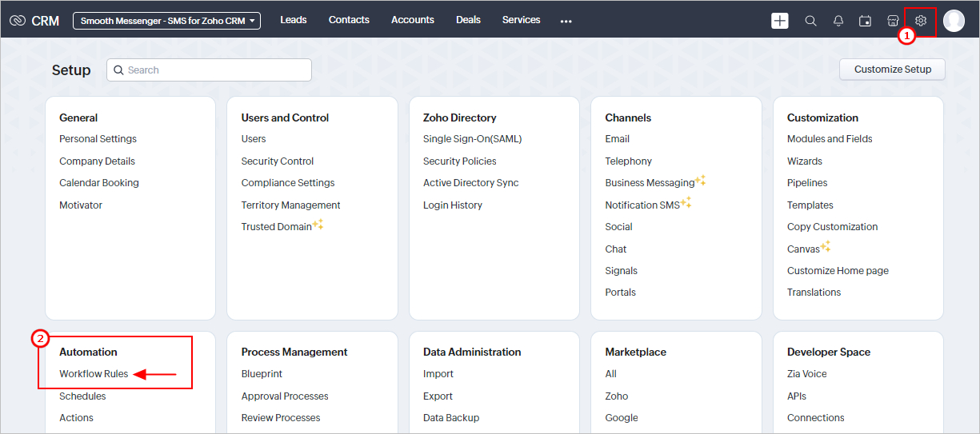This screenshot has width=980, height=434.
Task: Click the Zoho CRM logo
Action: [34, 21]
